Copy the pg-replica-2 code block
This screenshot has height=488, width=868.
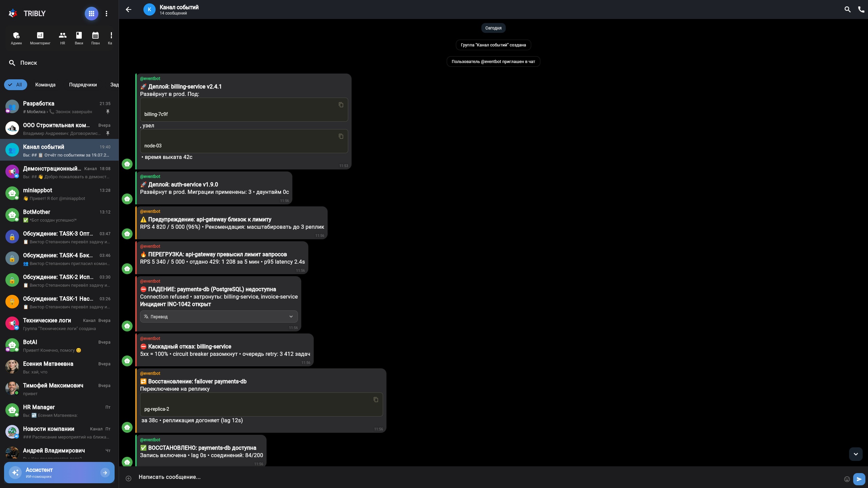click(376, 400)
